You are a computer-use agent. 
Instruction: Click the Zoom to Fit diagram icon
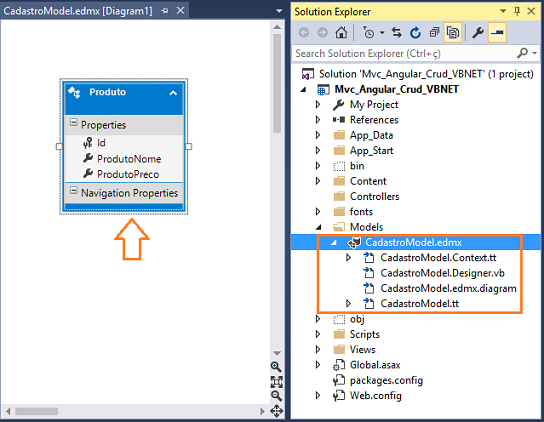click(277, 381)
